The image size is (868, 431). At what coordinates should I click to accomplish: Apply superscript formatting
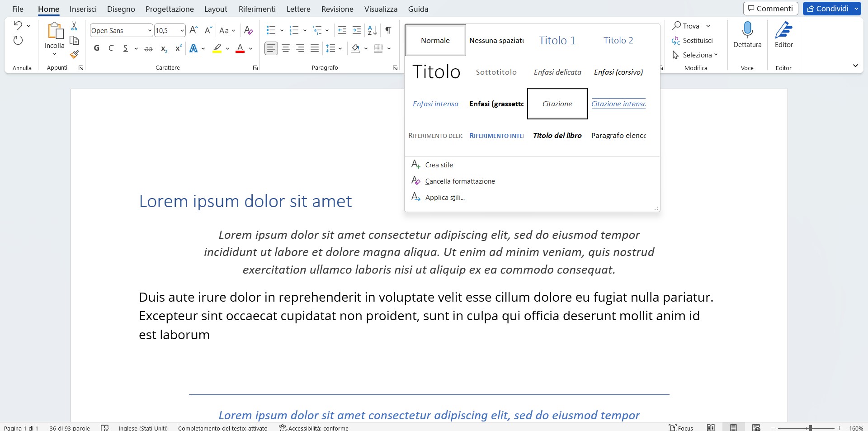point(178,48)
